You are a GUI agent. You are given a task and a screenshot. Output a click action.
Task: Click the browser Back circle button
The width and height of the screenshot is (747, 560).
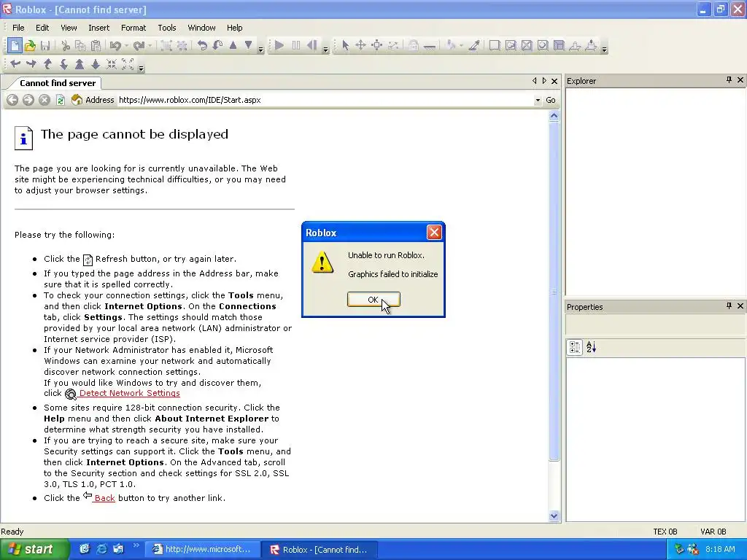coord(12,100)
